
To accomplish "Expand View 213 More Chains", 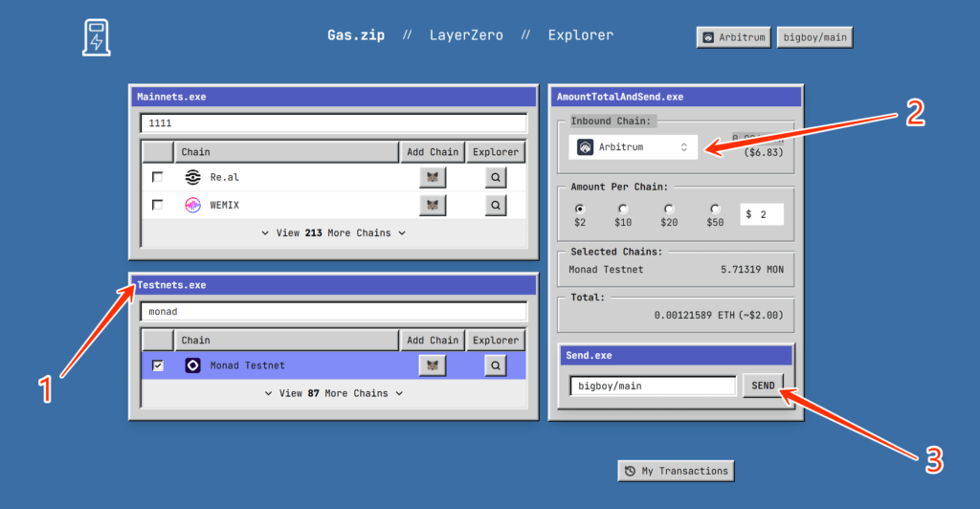I will [334, 232].
